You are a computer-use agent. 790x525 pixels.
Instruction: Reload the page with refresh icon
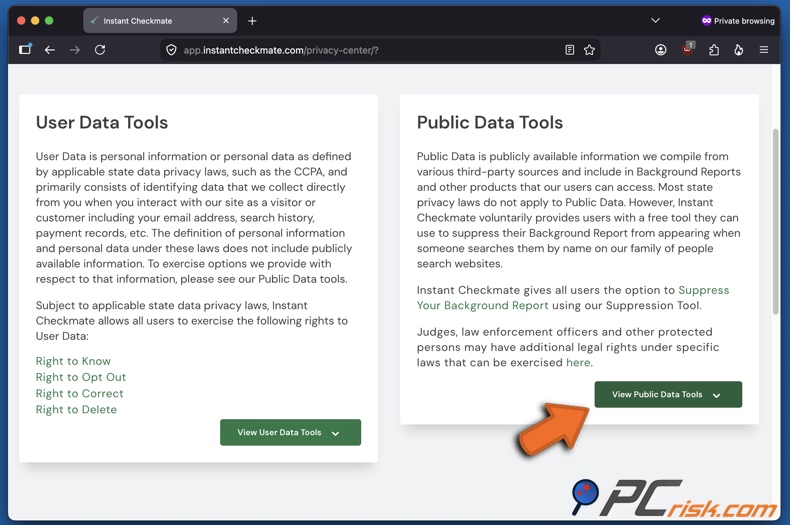[x=100, y=50]
